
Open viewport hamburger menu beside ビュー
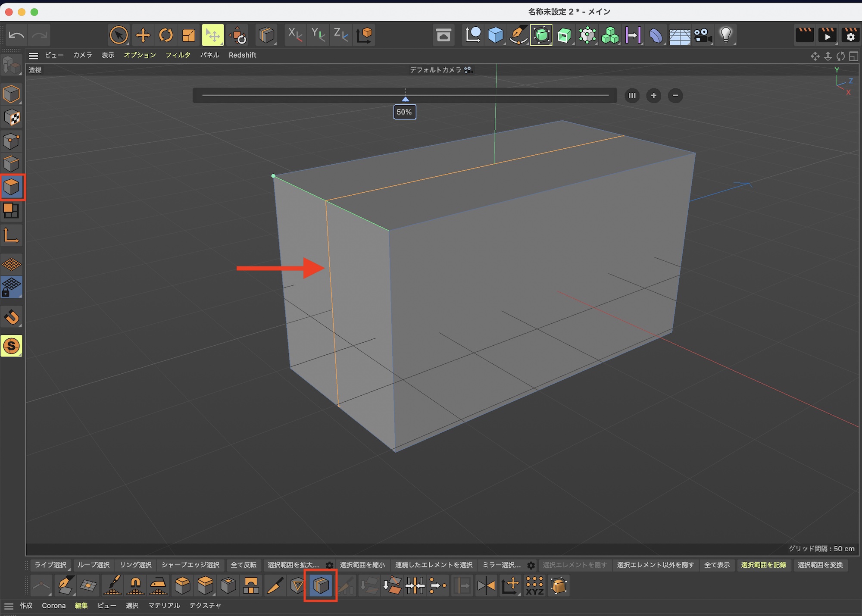pos(34,55)
